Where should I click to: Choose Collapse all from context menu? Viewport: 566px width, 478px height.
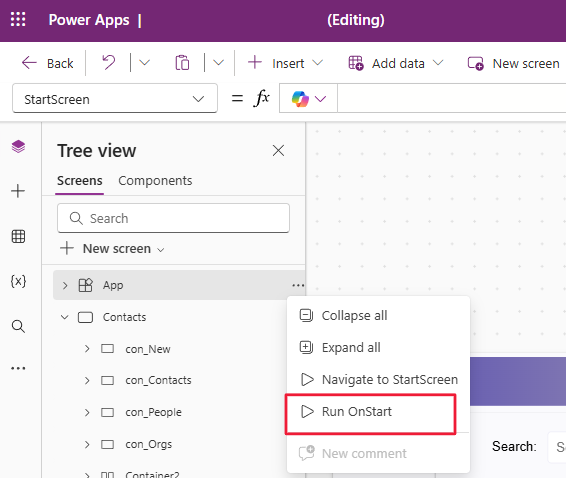tap(378, 316)
